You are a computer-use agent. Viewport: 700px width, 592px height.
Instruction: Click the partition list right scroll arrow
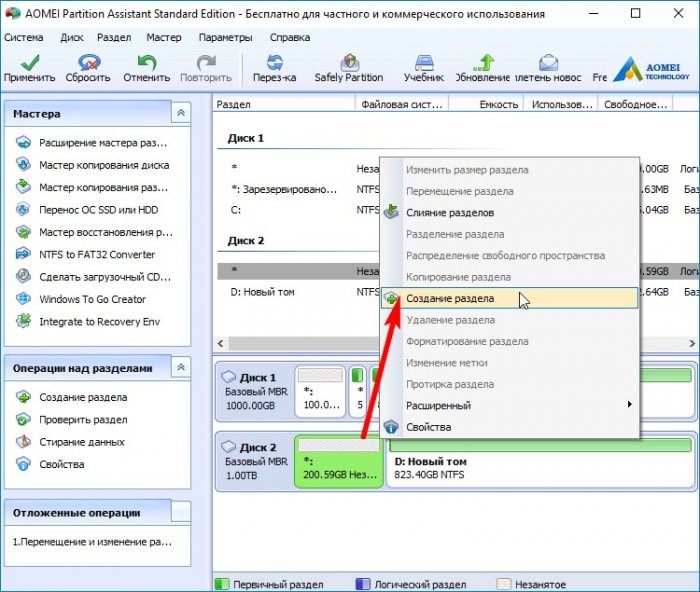tap(692, 343)
